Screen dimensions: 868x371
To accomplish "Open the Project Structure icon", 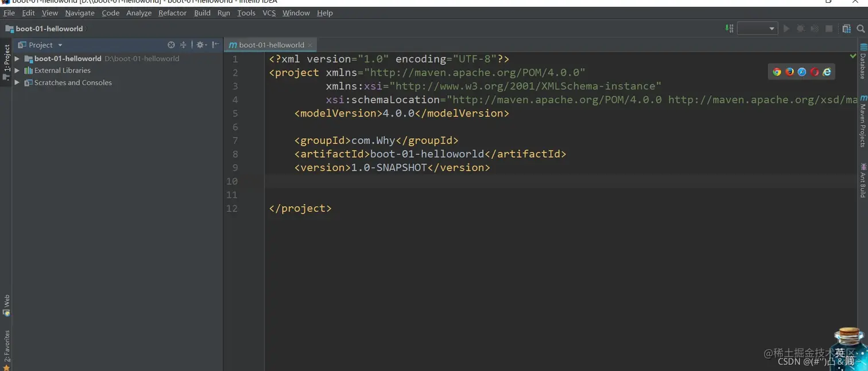I will tap(846, 28).
